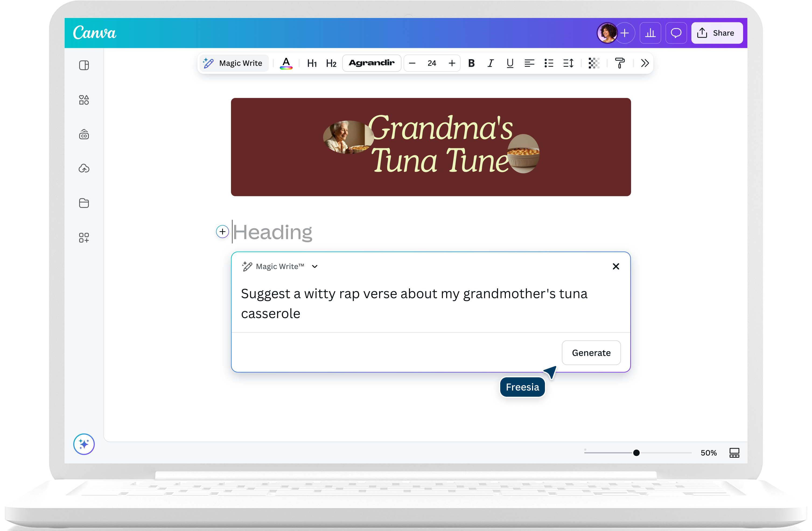This screenshot has height=531, width=812.
Task: Open the comments speech bubble icon
Action: point(676,33)
